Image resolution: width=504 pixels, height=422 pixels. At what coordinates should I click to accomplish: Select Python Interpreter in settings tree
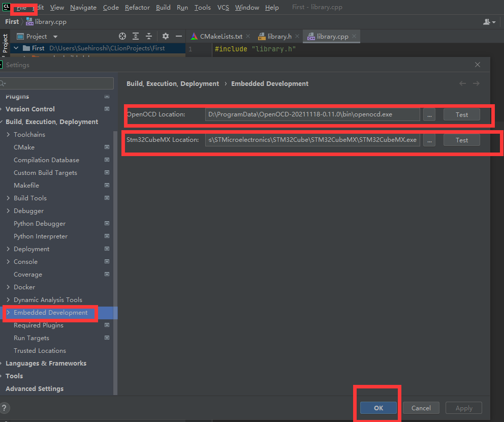click(x=41, y=236)
